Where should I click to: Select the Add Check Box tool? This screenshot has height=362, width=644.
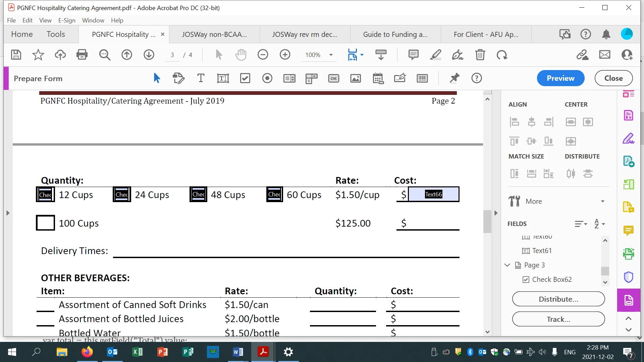coord(245,78)
